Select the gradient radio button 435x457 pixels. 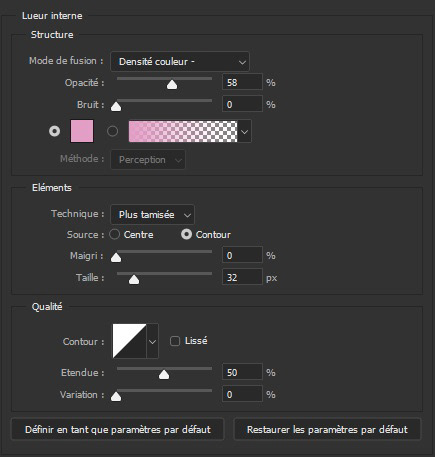click(112, 131)
